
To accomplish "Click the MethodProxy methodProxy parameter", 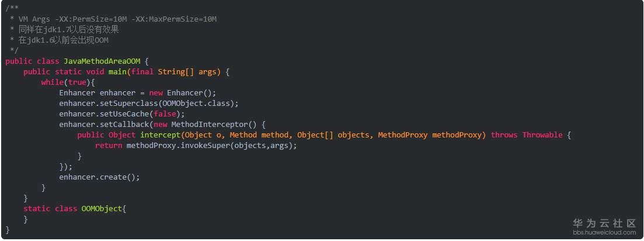I will [x=431, y=135].
